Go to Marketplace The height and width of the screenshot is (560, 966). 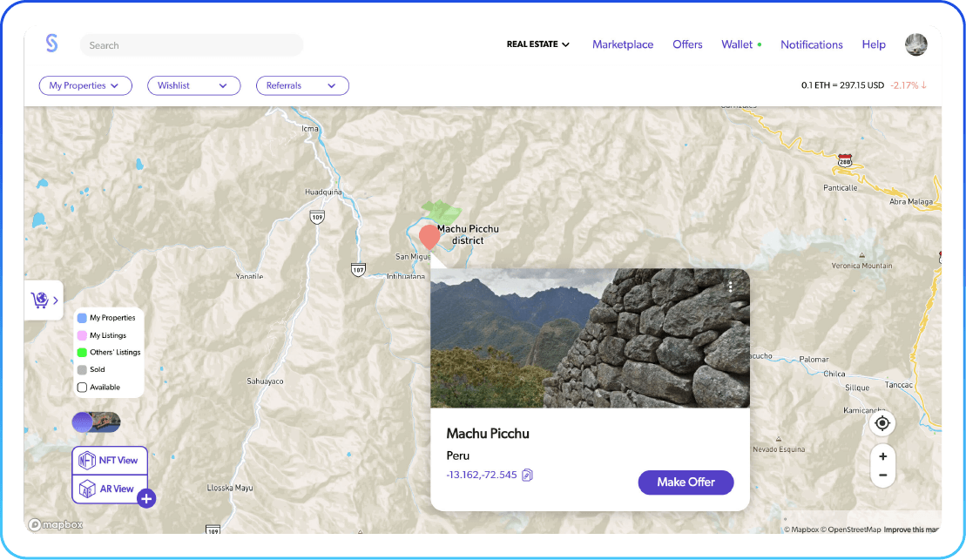(622, 44)
